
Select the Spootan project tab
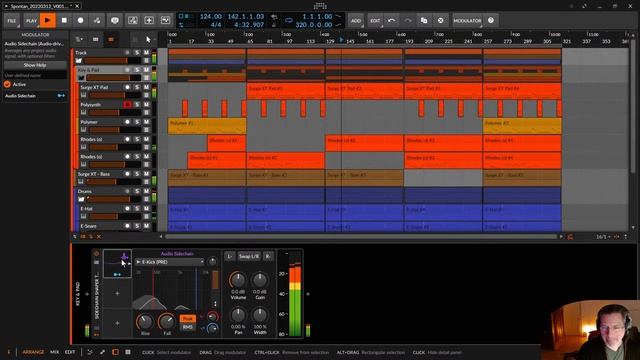tap(41, 6)
